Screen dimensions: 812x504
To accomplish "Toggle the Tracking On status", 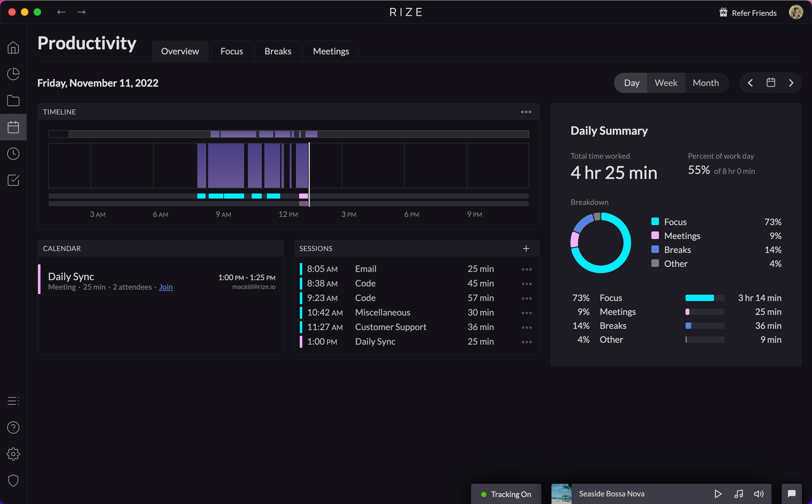I will click(x=506, y=494).
